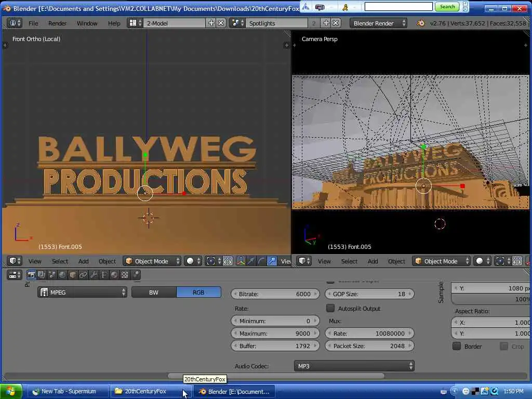Adjust the Bitrate value field
The image size is (532, 399).
coord(275,294)
